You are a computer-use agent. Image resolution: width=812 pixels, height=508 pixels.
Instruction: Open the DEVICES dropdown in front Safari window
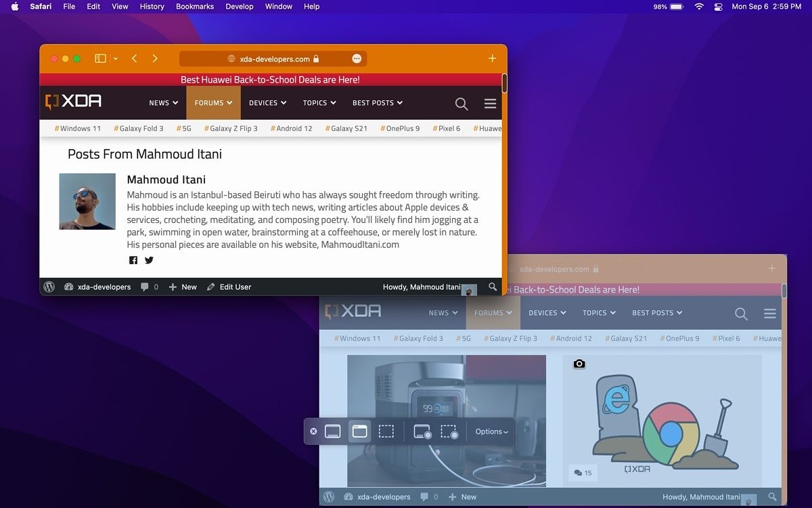(267, 103)
